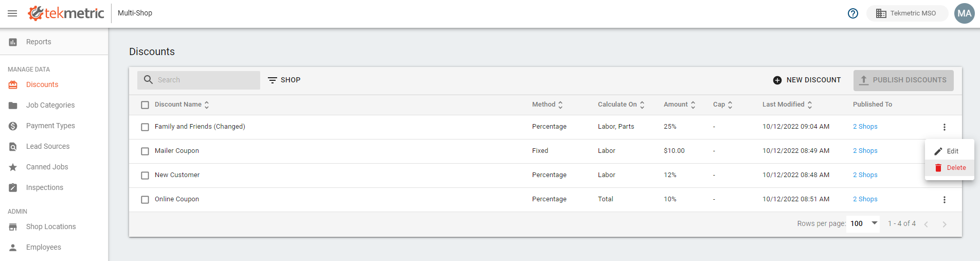Click the New Customer discount name
Image resolution: width=980 pixels, height=261 pixels.
point(177,175)
